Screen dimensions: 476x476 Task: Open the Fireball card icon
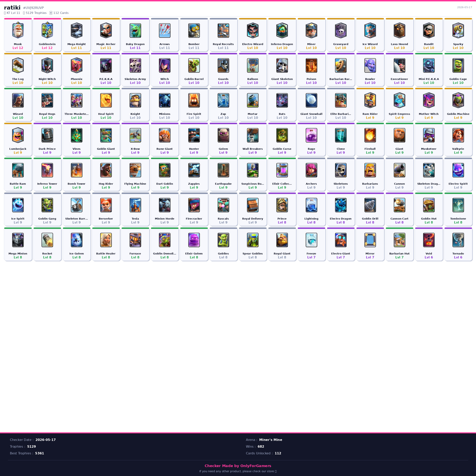coord(370,135)
